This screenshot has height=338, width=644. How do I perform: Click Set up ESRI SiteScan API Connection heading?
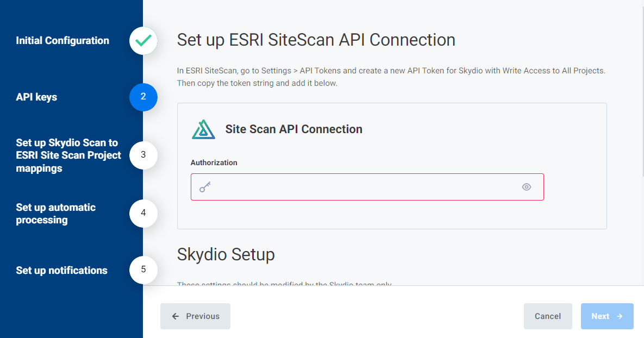(316, 40)
